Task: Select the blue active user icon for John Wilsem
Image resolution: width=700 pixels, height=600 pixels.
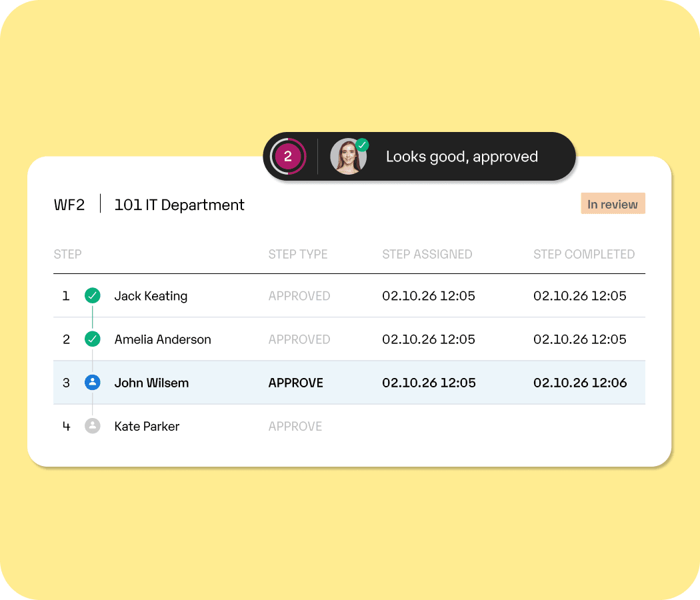Action: (x=93, y=382)
